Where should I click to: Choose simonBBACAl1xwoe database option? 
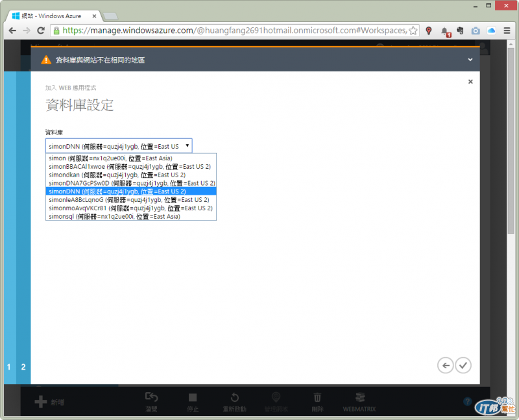[131, 167]
